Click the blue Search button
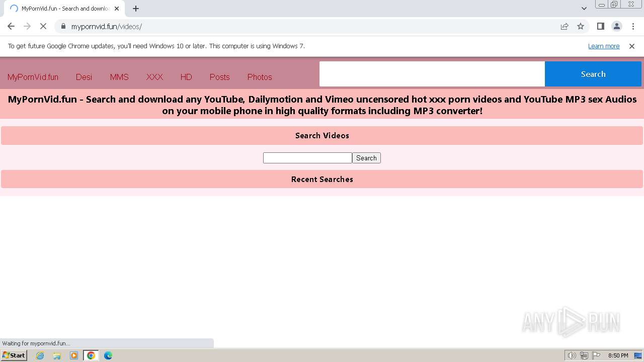This screenshot has height=362, width=644. pyautogui.click(x=593, y=74)
